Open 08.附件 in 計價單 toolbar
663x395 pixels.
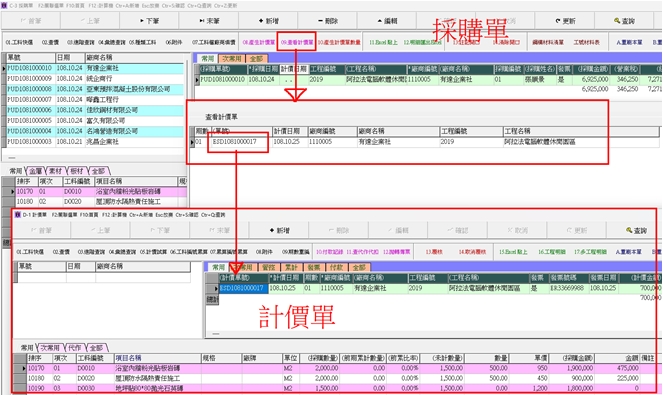point(264,252)
